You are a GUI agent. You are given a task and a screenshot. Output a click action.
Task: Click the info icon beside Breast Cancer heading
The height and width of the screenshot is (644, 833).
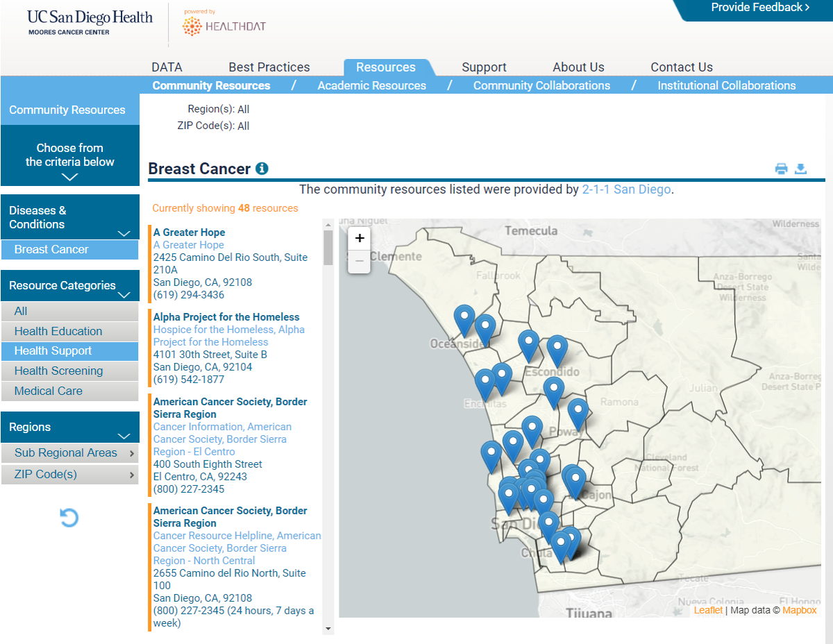262,169
